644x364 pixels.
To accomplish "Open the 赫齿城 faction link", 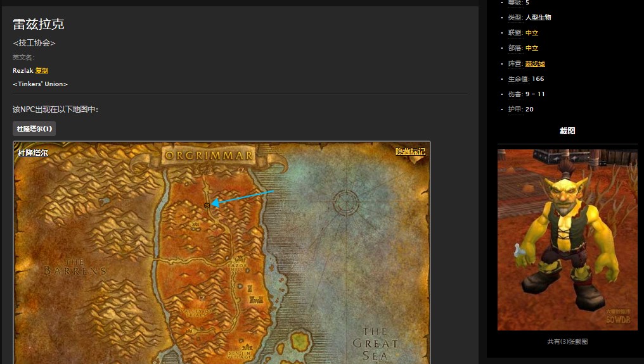I will 535,64.
